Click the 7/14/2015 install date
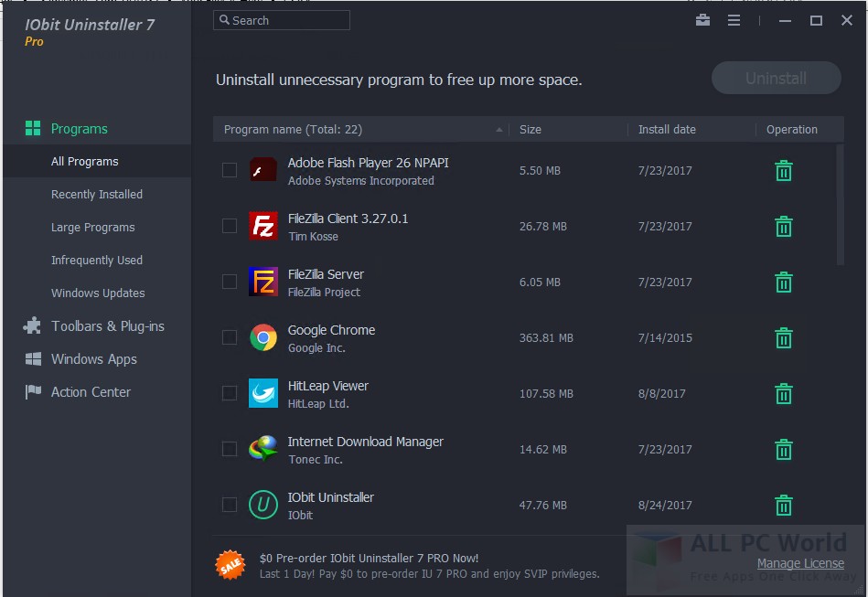The height and width of the screenshot is (597, 868). (665, 338)
